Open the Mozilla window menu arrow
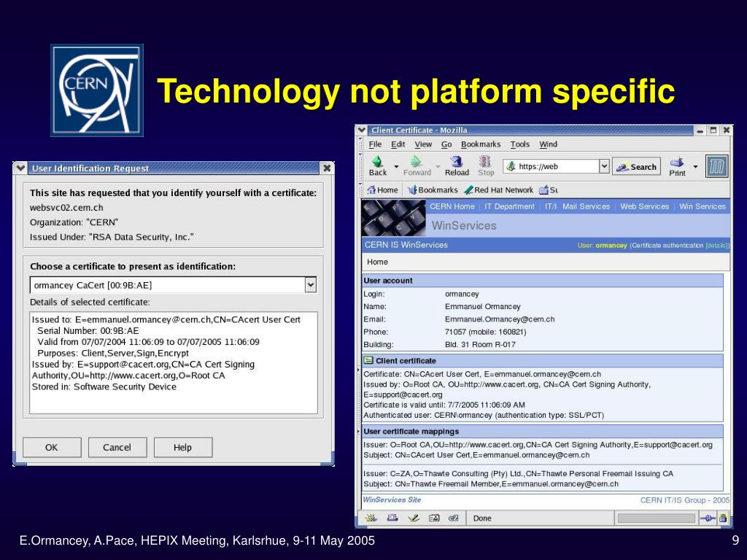The image size is (747, 560). pos(362,130)
